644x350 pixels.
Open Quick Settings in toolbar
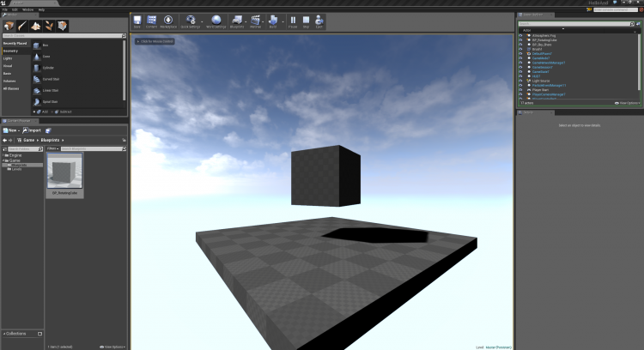coord(190,21)
